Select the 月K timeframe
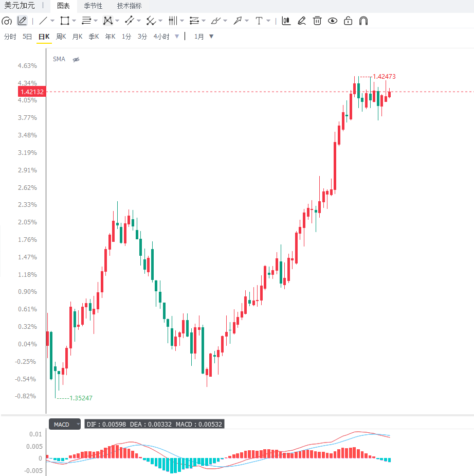This screenshot has width=474, height=476. 77,37
